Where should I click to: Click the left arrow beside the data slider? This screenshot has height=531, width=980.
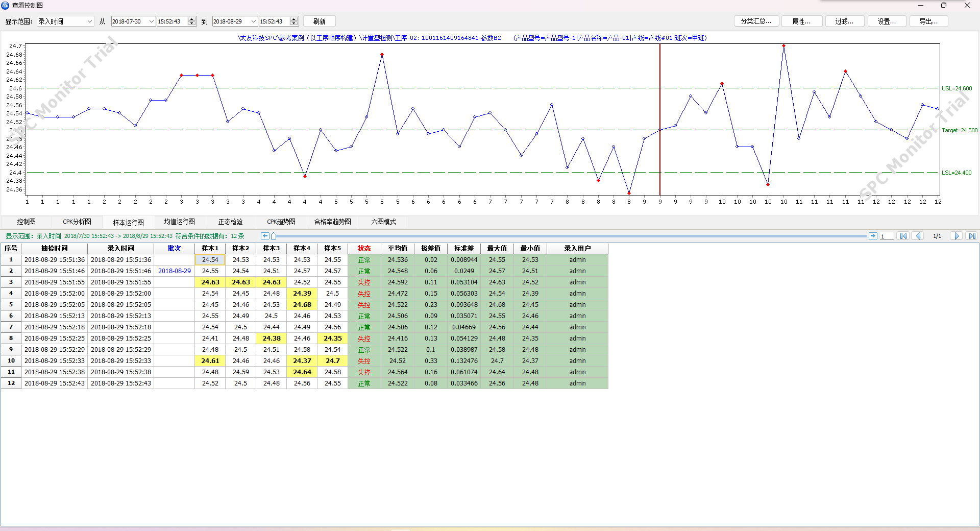[x=265, y=236]
